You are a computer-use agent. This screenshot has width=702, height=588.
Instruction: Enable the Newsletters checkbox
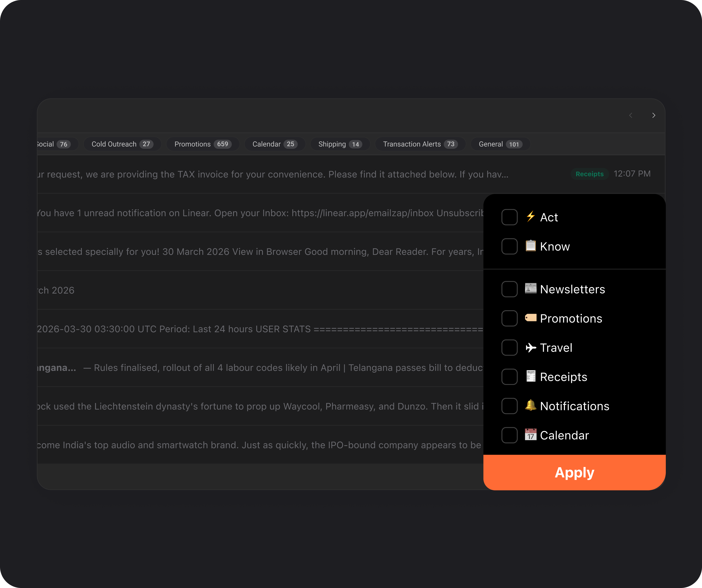(x=509, y=289)
